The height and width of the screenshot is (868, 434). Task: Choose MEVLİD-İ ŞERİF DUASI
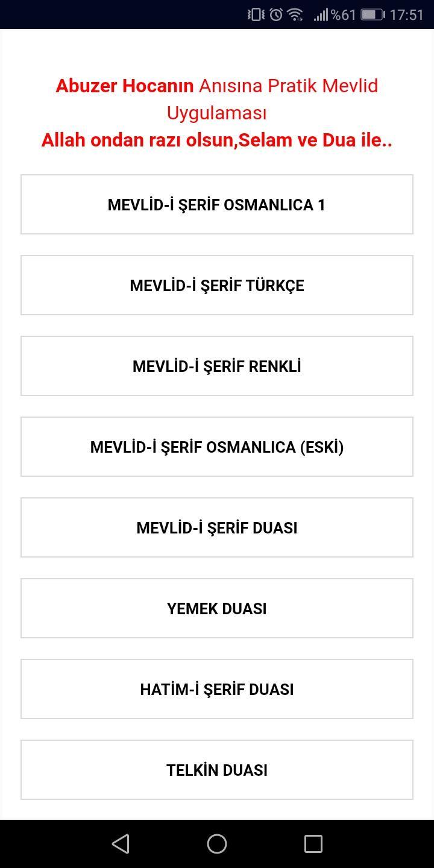(217, 527)
